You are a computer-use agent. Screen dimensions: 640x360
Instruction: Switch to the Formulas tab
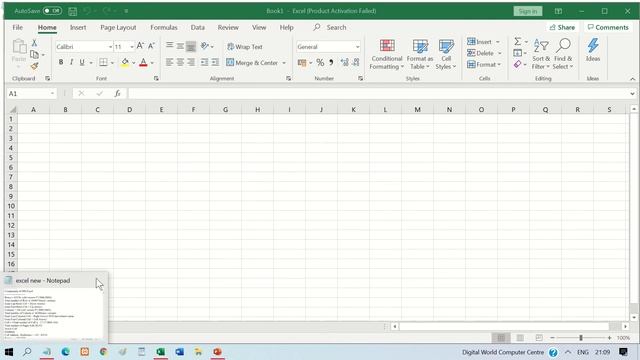click(164, 27)
